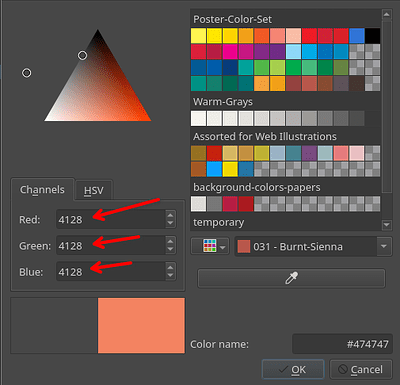Select the bright cyan-blue swatch in Assorted second row
Screen dimensions: 400x385
click(214, 169)
